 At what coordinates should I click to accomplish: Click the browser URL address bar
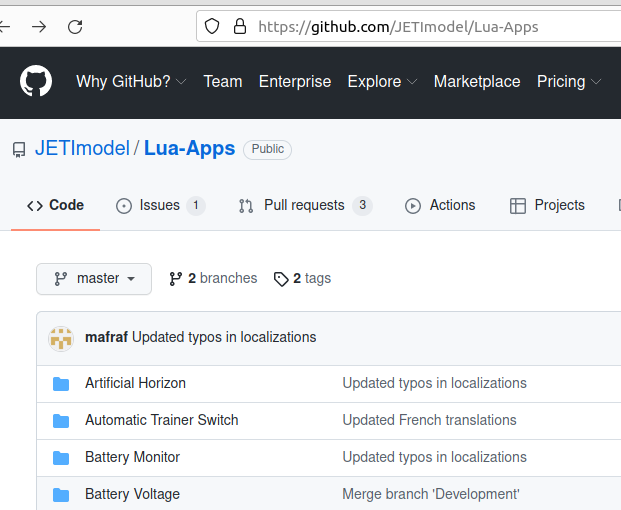click(x=408, y=27)
